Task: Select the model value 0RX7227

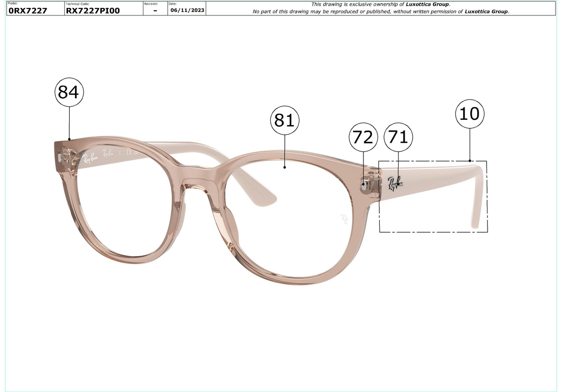Action: point(28,11)
